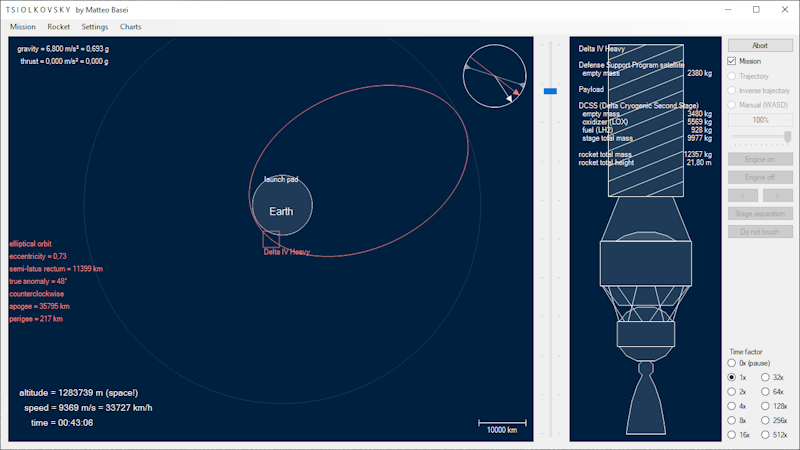
Task: Click the speed readout text
Action: pyautogui.click(x=88, y=408)
